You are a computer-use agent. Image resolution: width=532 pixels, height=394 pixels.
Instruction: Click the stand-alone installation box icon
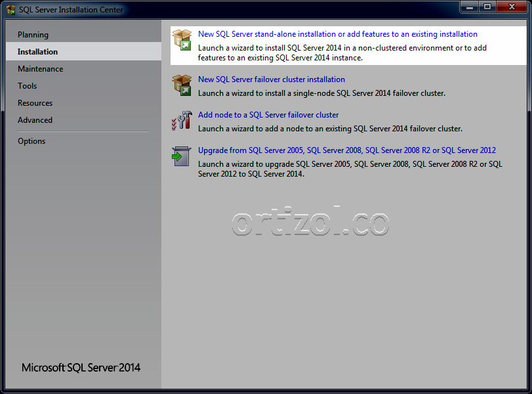pyautogui.click(x=182, y=40)
